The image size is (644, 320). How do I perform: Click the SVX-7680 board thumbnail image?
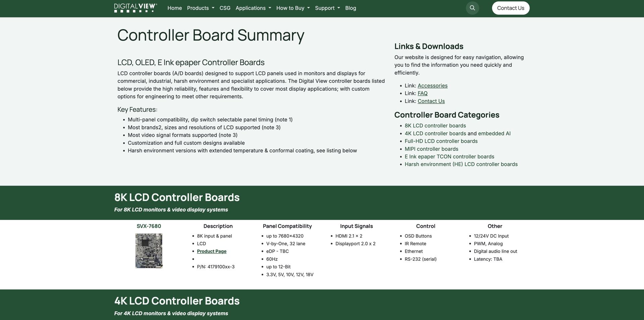click(149, 251)
